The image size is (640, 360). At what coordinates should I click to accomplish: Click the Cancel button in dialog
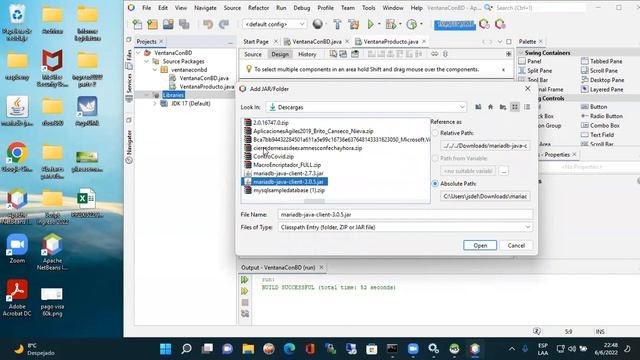(x=516, y=245)
